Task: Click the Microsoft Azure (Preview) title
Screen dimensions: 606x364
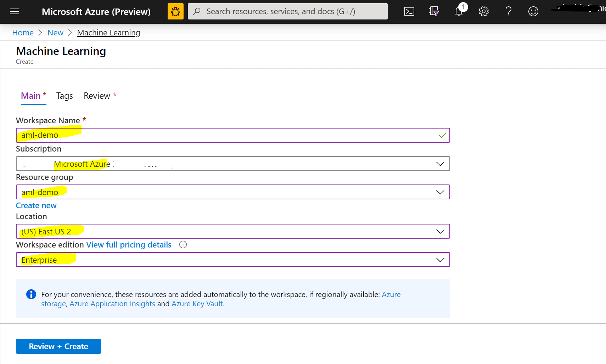Action: click(96, 12)
